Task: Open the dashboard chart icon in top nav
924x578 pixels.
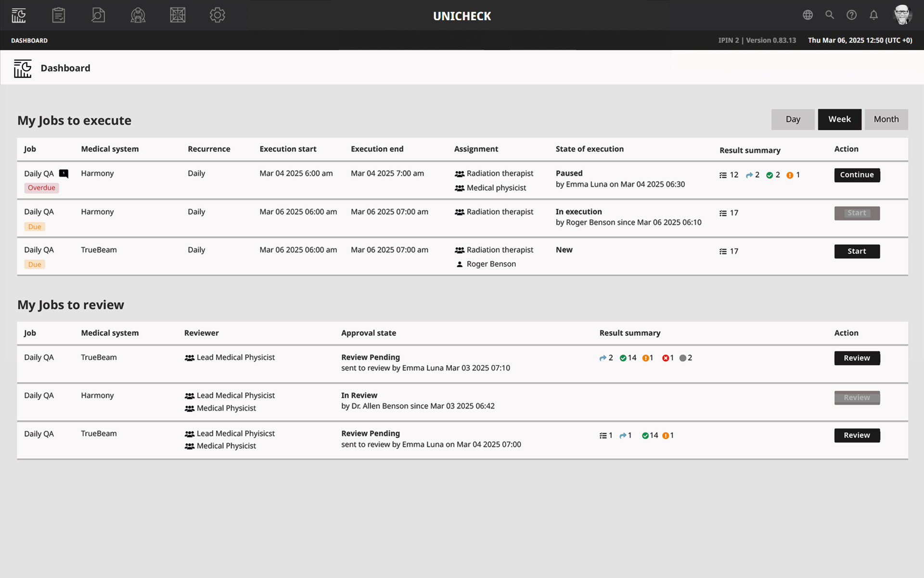Action: pyautogui.click(x=19, y=15)
